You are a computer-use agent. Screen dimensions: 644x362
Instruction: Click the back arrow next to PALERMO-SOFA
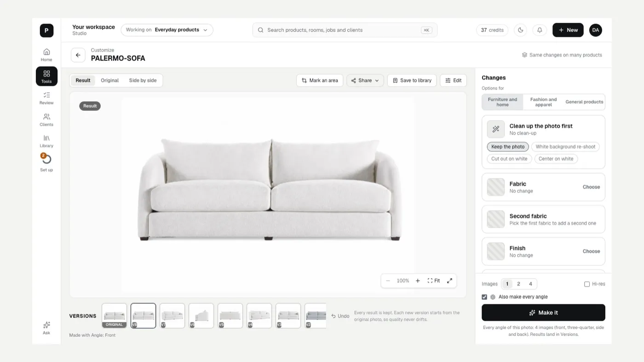(78, 55)
